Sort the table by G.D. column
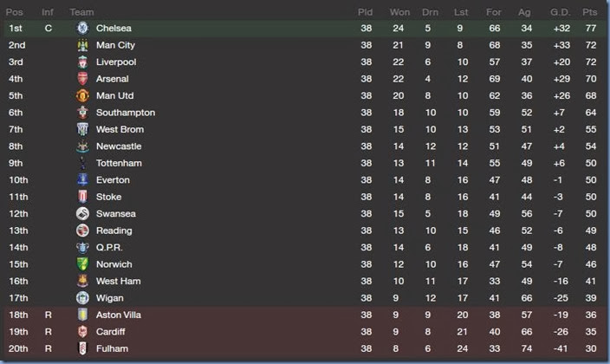 point(559,12)
